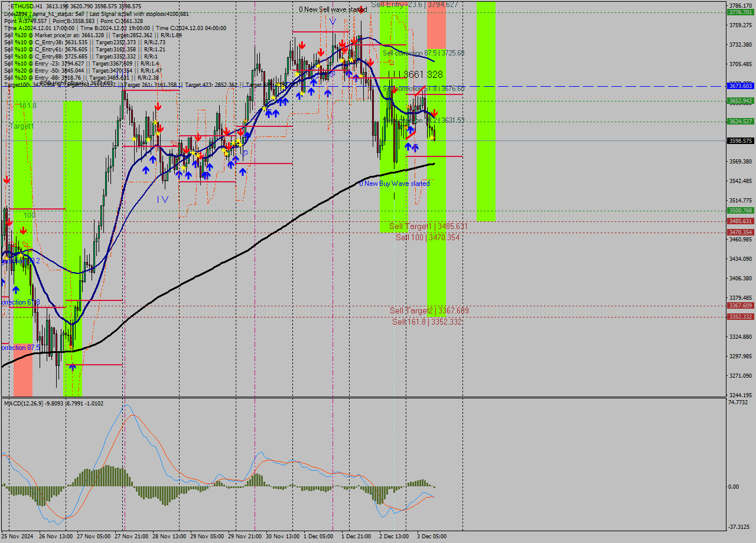Click the '1 Dec 05:00' time label
The image size is (756, 543).
pyautogui.click(x=318, y=537)
